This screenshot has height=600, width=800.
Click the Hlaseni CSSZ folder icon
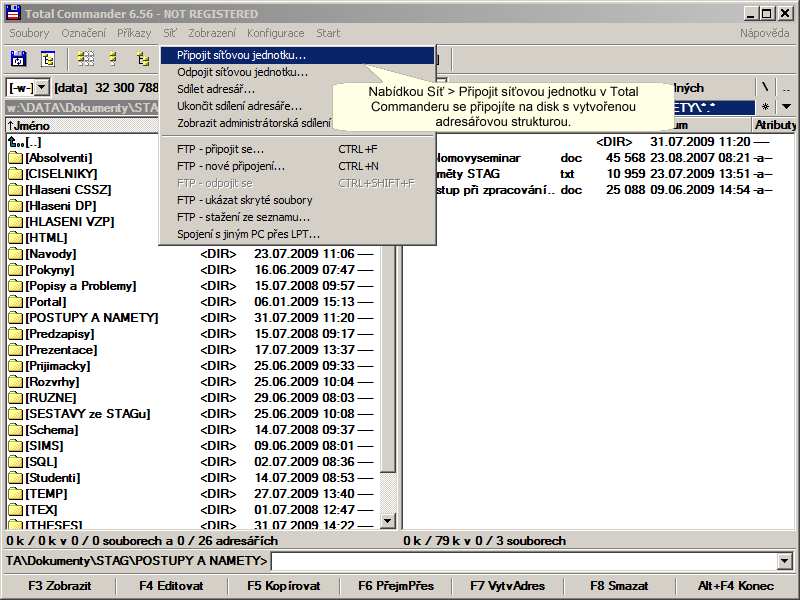pyautogui.click(x=16, y=190)
